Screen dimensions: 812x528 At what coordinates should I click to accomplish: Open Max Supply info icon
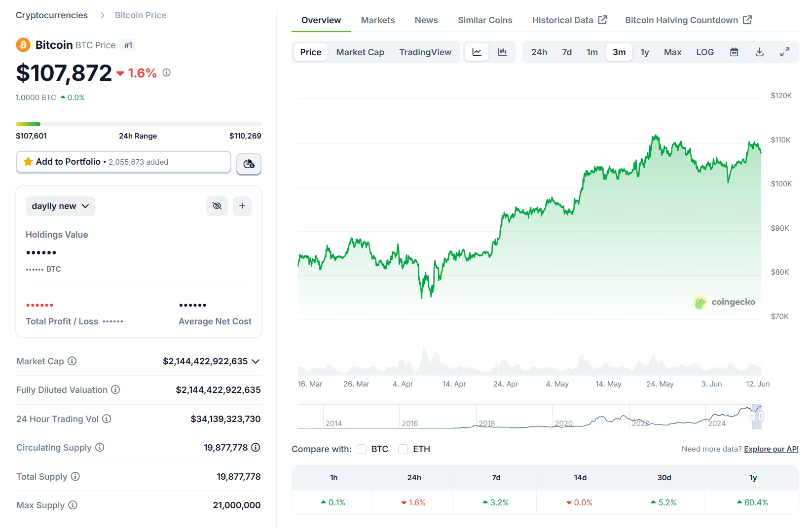(x=73, y=505)
